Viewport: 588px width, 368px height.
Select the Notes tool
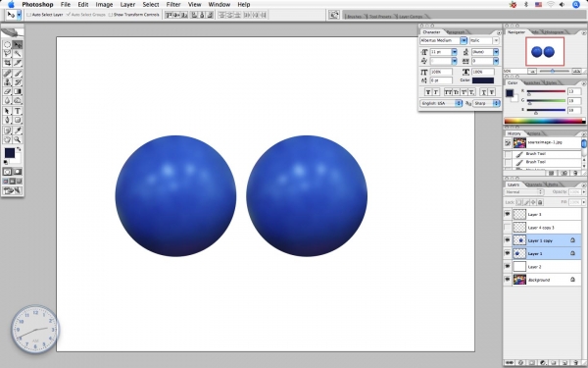pyautogui.click(x=7, y=131)
